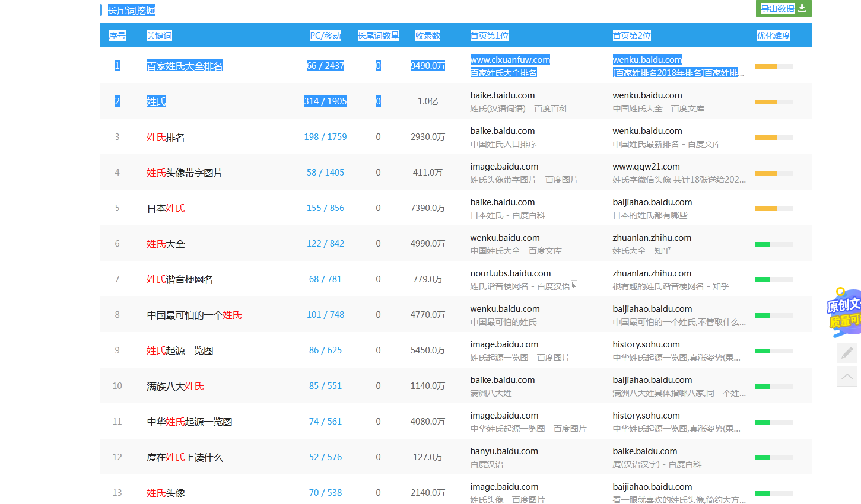861x504 pixels.
Task: Click the 52 / 576 index value
Action: pos(325,457)
